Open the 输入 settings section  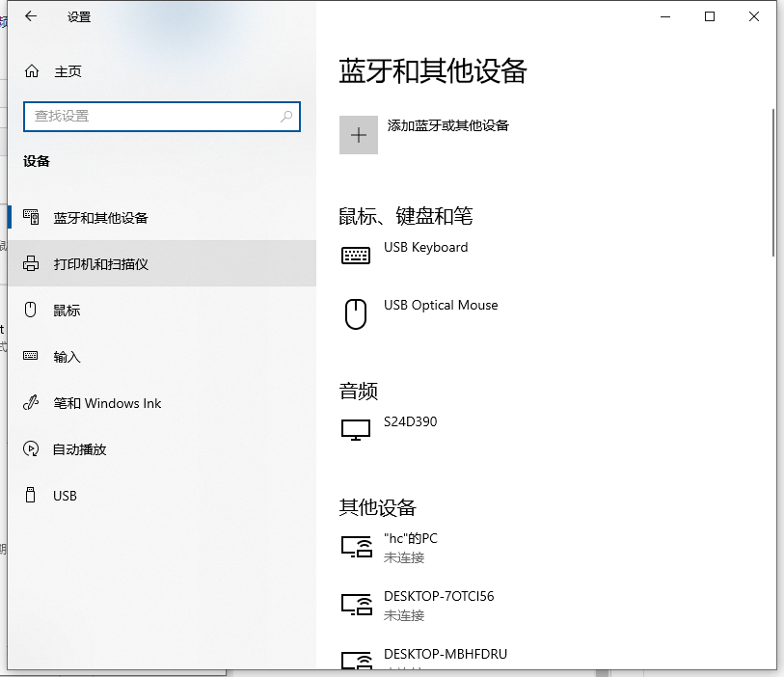(68, 356)
